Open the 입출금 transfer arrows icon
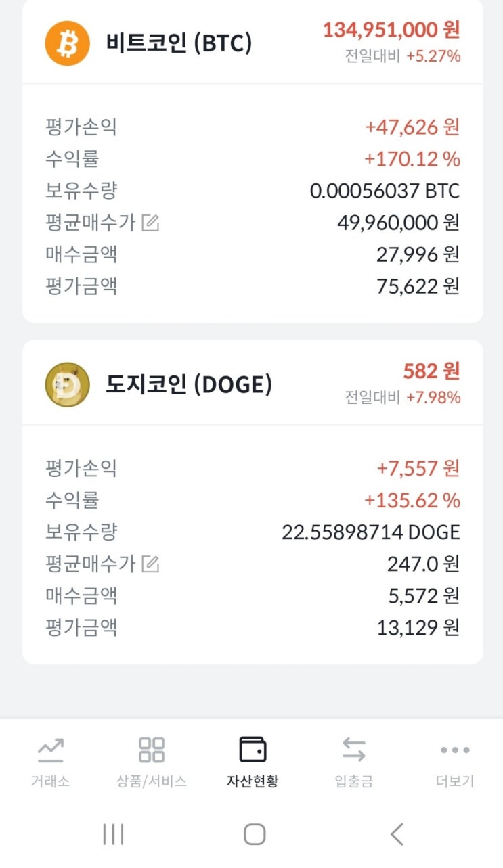The height and width of the screenshot is (868, 503). click(353, 750)
